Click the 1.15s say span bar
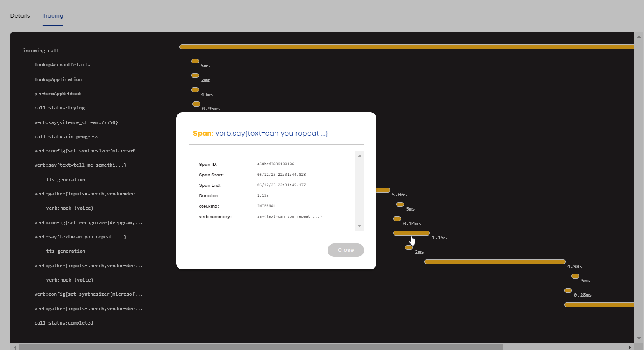644x350 pixels. (412, 233)
